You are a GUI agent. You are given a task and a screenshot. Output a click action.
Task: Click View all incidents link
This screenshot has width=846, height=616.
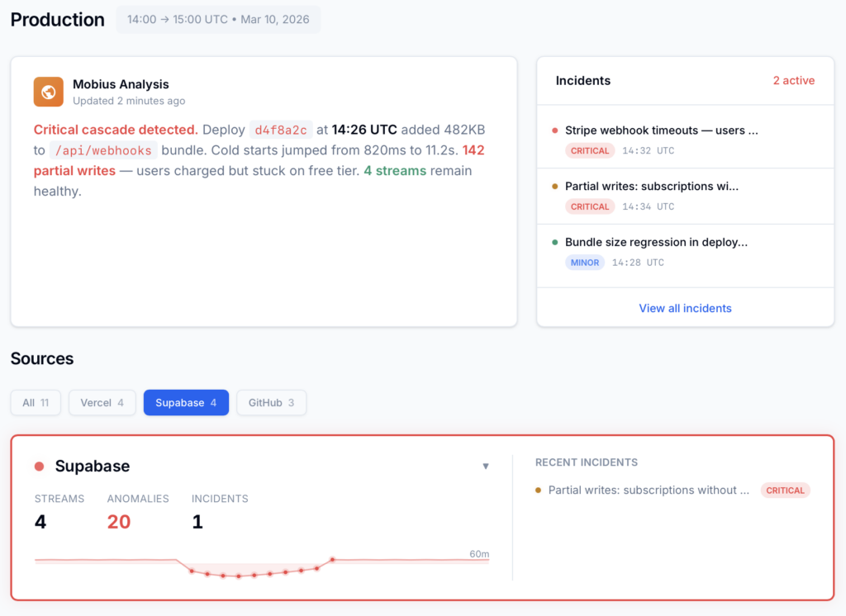tap(685, 308)
